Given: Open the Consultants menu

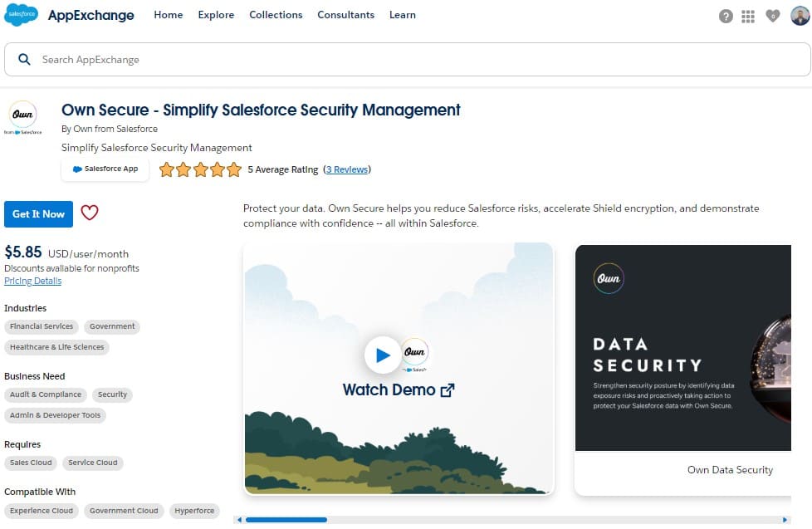Looking at the screenshot, I should (345, 15).
